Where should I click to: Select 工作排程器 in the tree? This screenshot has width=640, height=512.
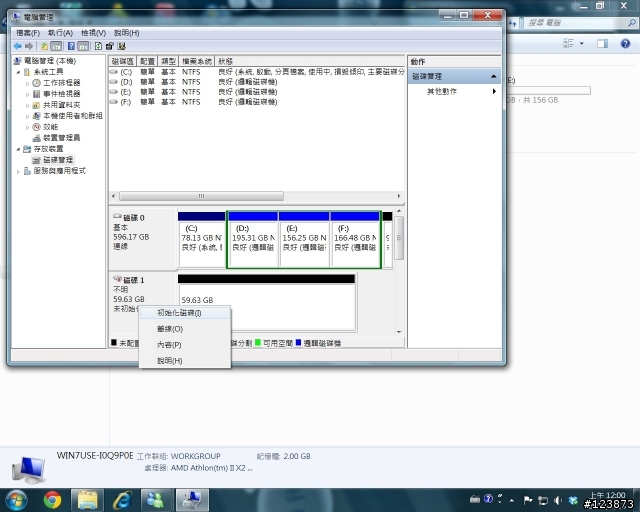point(62,83)
